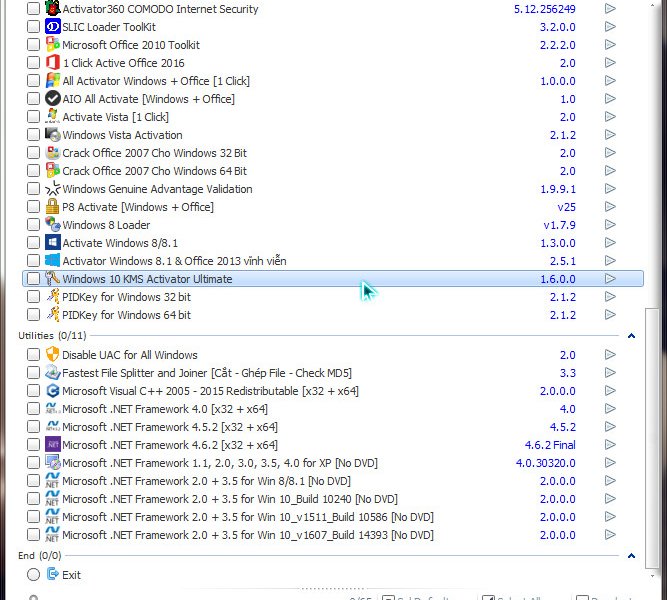Click the Activate Windows 8/8.1 logo icon
Image resolution: width=667 pixels, height=600 pixels.
(x=53, y=243)
